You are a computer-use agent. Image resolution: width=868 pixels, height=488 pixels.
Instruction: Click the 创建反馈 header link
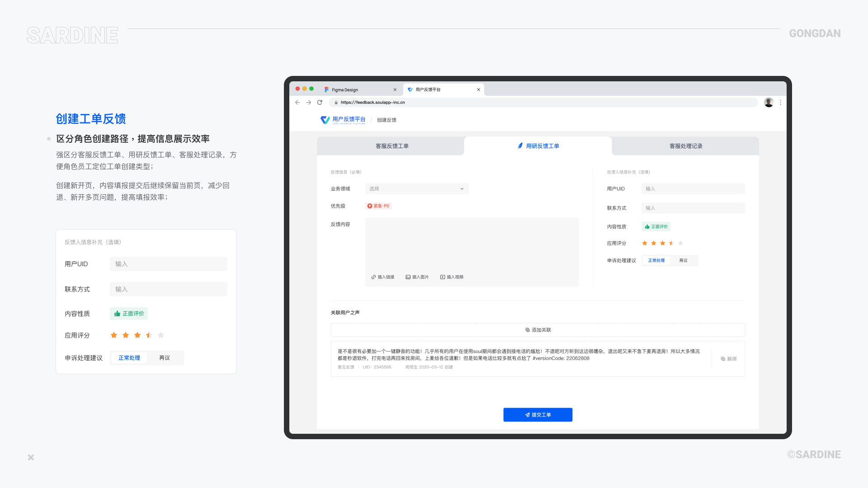[387, 120]
